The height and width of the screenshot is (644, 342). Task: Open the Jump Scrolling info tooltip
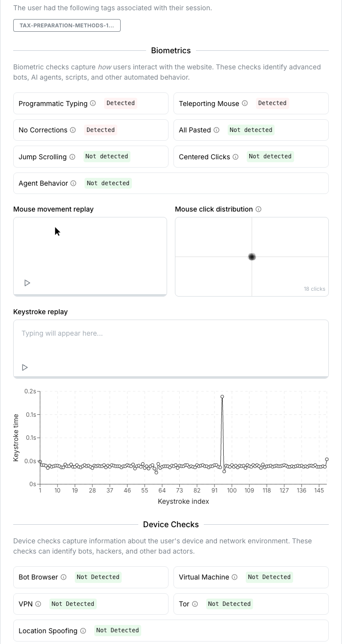72,157
